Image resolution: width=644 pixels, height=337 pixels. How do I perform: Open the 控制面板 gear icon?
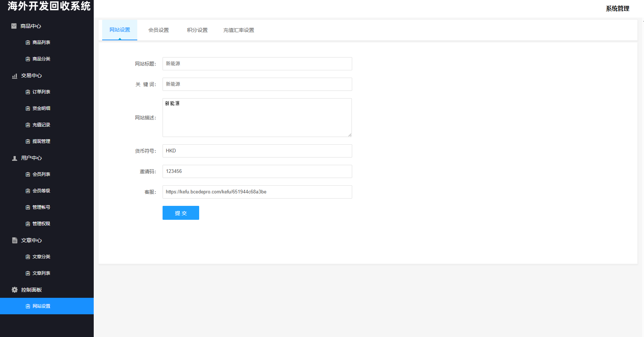[x=14, y=289]
